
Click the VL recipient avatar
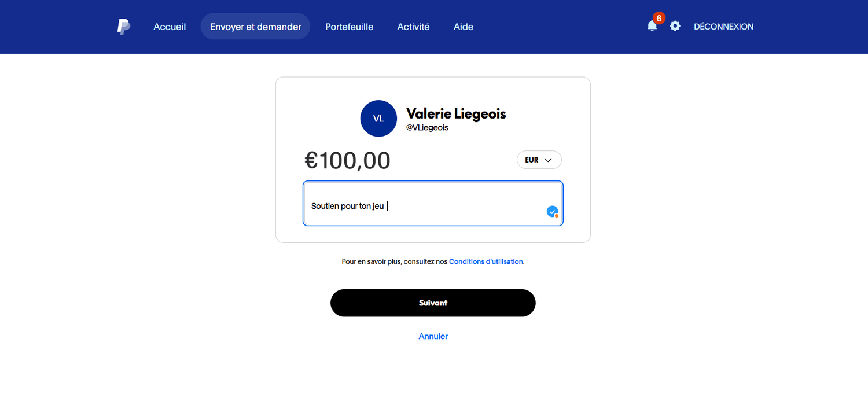pyautogui.click(x=378, y=118)
